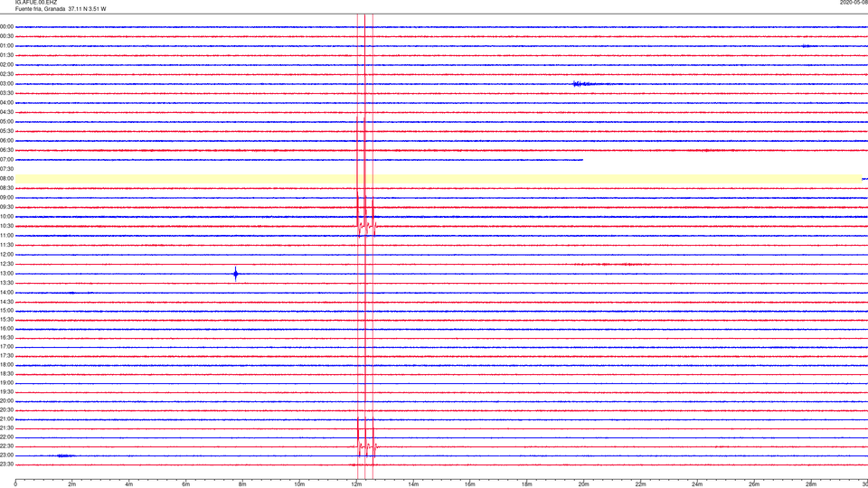Click the 16m tick label on time axis
Image resolution: width=868 pixels, height=488 pixels.
coord(470,484)
